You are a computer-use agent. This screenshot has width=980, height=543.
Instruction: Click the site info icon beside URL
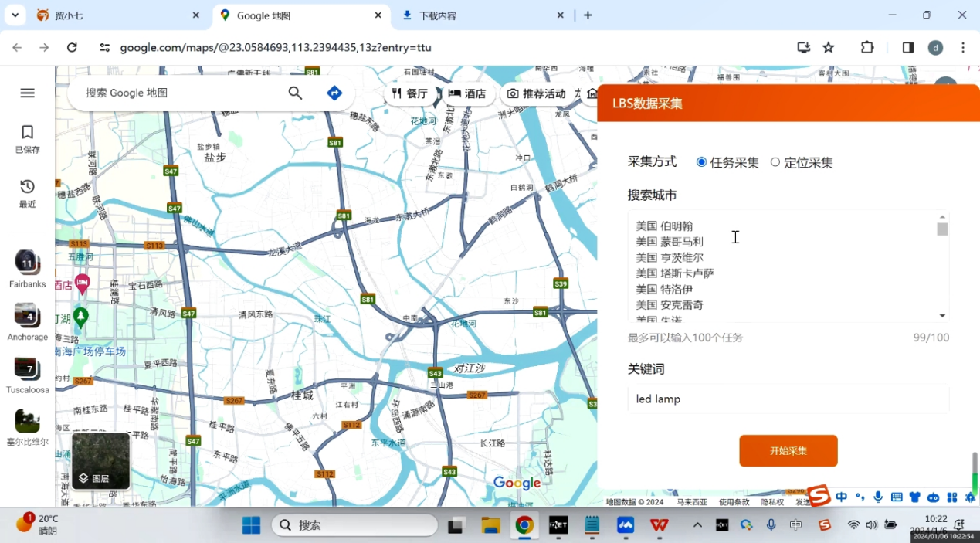[105, 47]
